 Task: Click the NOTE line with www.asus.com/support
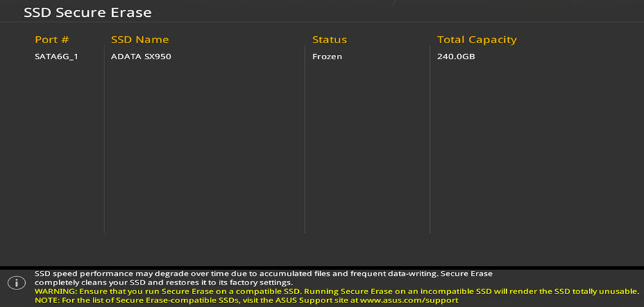click(x=247, y=301)
